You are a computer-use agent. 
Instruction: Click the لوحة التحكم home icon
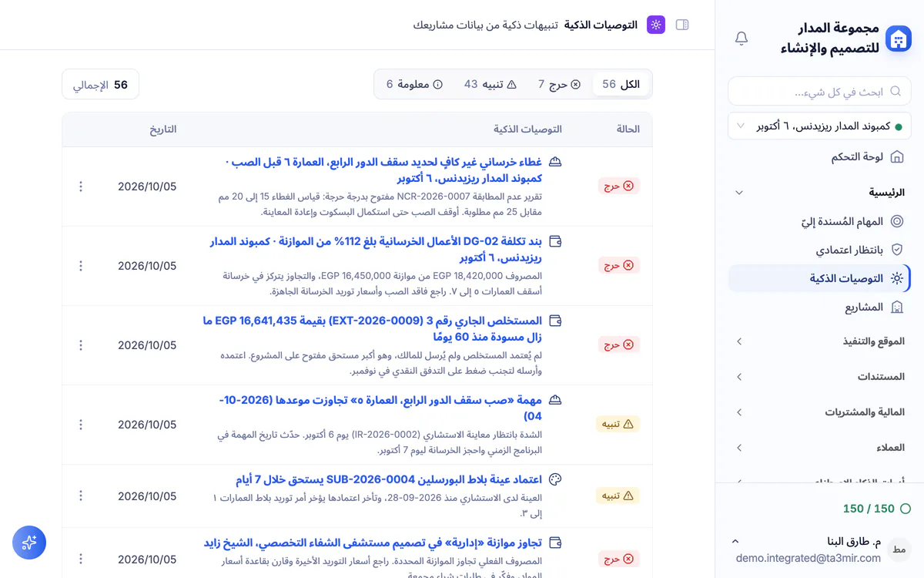click(x=896, y=156)
